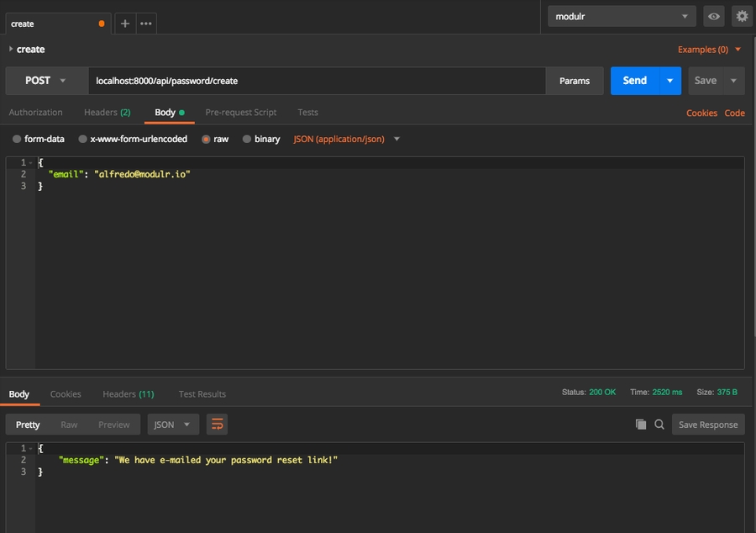Toggle line wrap icon in response
The image size is (756, 533).
coord(217,425)
